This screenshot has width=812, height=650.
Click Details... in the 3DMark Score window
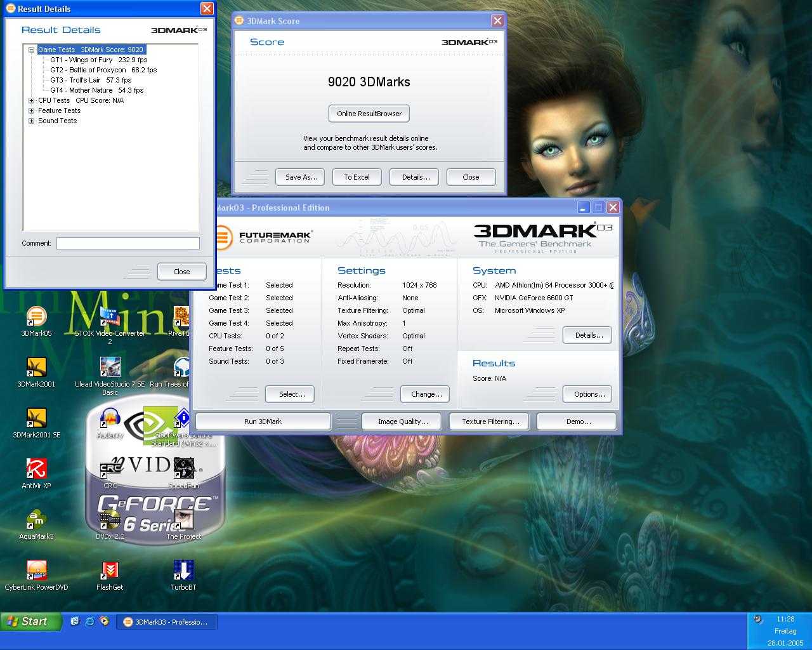(x=414, y=177)
